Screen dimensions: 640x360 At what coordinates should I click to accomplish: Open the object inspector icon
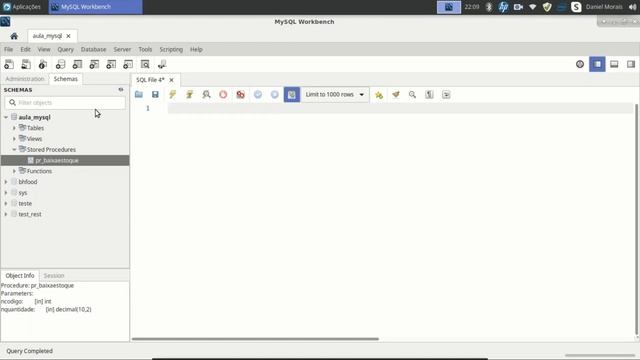(43, 64)
